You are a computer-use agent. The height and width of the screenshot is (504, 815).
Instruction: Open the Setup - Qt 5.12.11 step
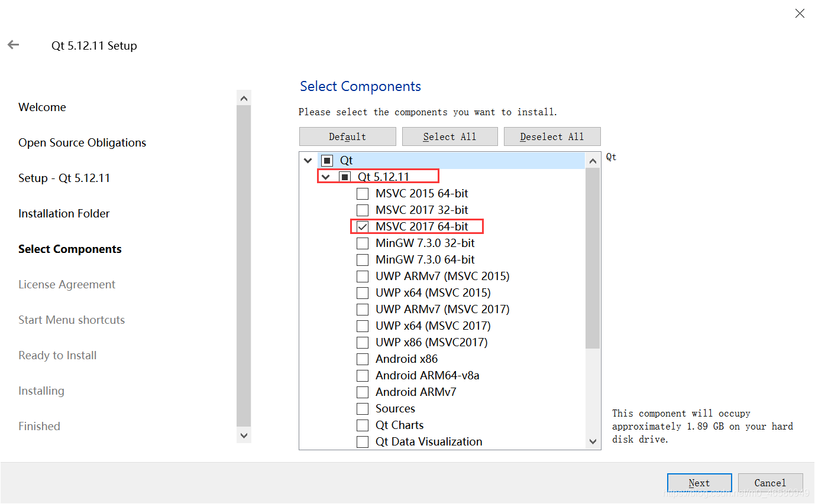(x=64, y=178)
